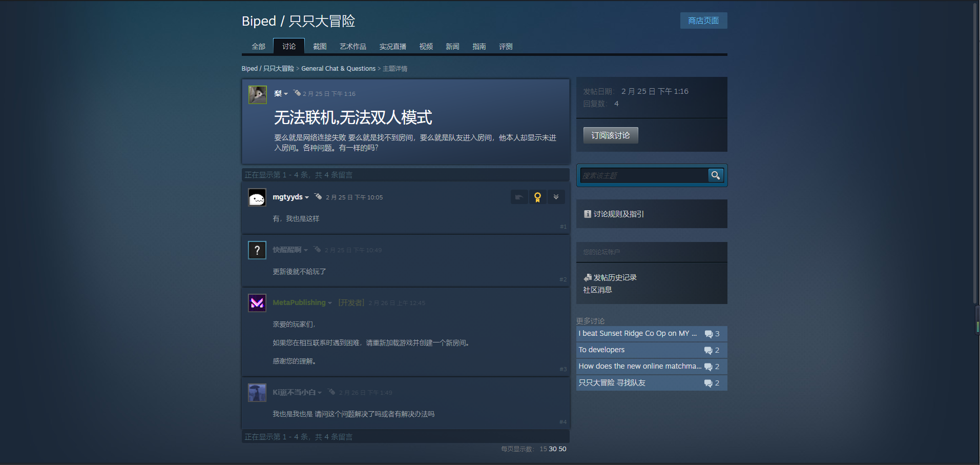Click the comment bubble icon on 'To developers'
The image size is (980, 465).
point(708,350)
